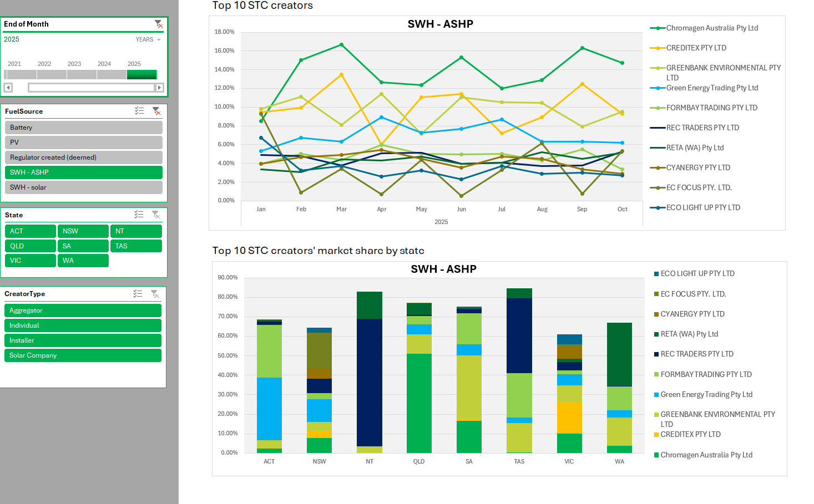Image resolution: width=814 pixels, height=504 pixels.
Task: Toggle Installer creator type
Action: click(83, 340)
